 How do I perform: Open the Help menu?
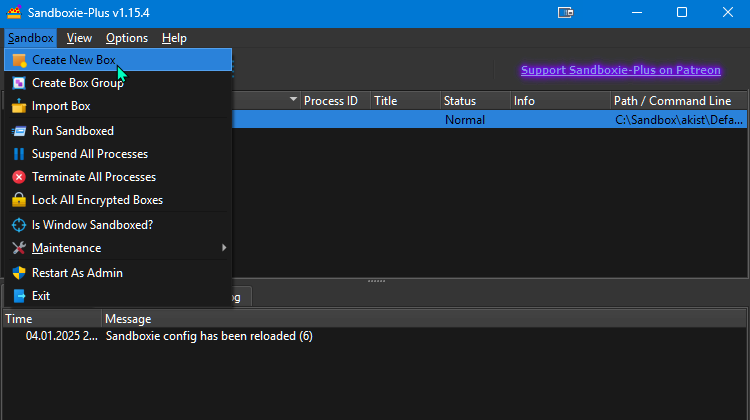pyautogui.click(x=174, y=38)
